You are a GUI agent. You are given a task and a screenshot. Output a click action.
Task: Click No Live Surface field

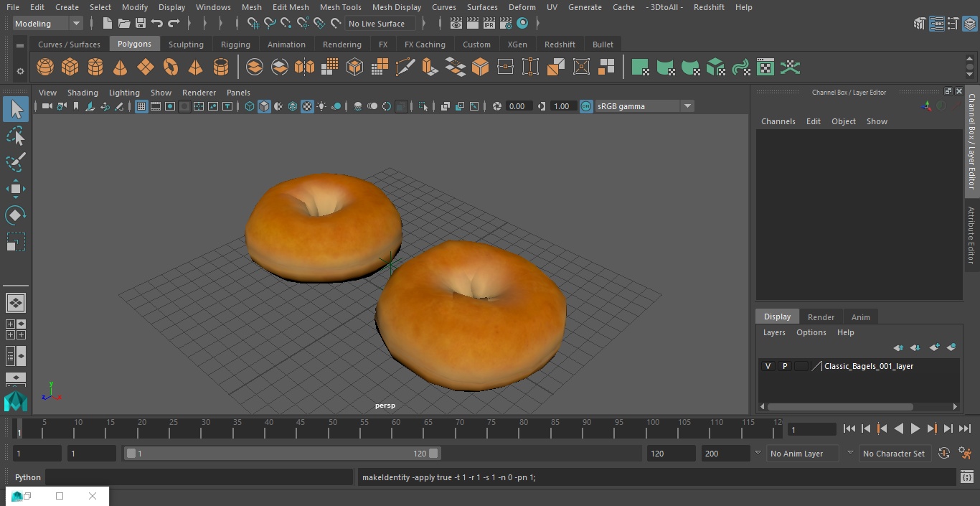pyautogui.click(x=380, y=24)
